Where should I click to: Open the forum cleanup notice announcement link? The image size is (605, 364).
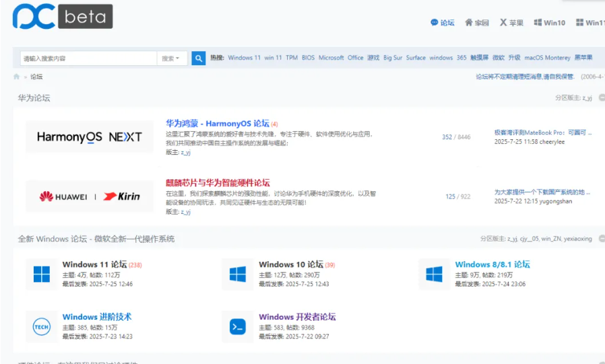525,77
